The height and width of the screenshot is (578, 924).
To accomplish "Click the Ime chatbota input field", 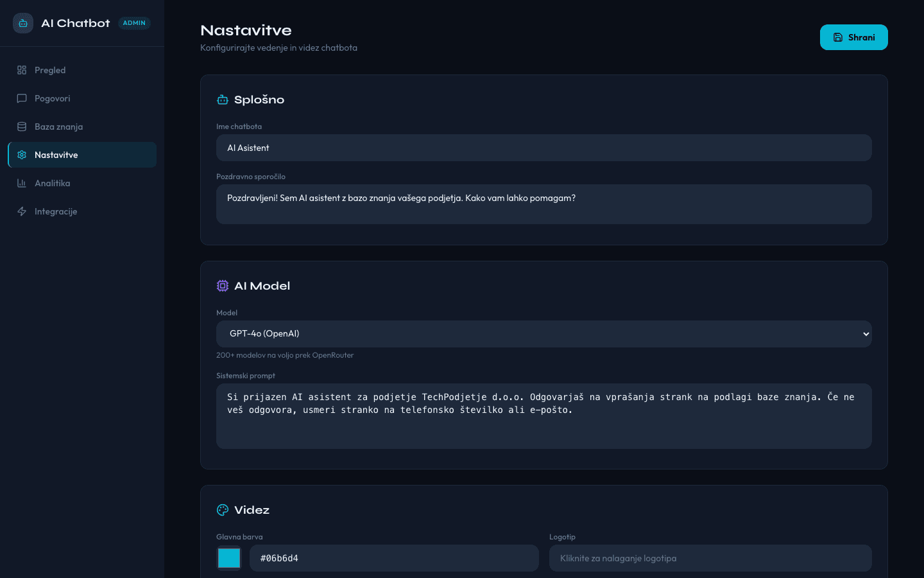I will (543, 148).
